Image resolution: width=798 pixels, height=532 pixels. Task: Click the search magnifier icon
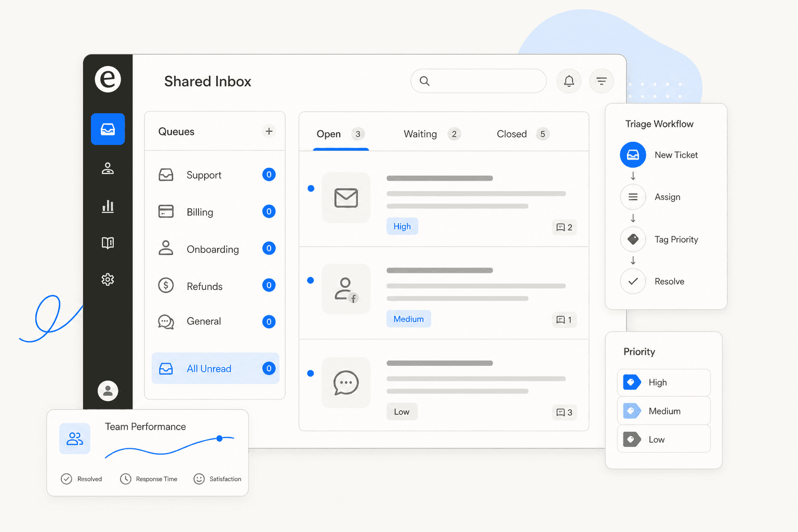pyautogui.click(x=424, y=81)
